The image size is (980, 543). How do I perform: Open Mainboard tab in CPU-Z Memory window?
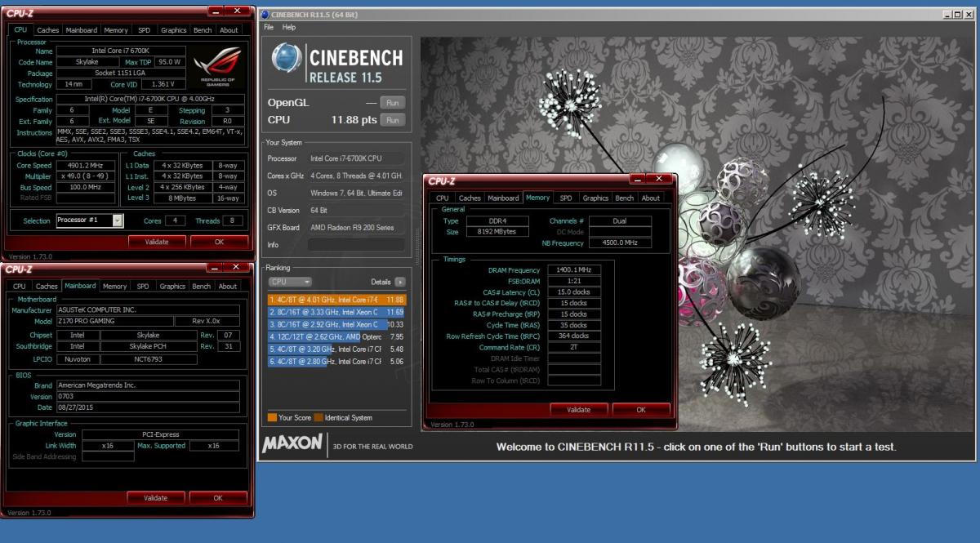[503, 198]
